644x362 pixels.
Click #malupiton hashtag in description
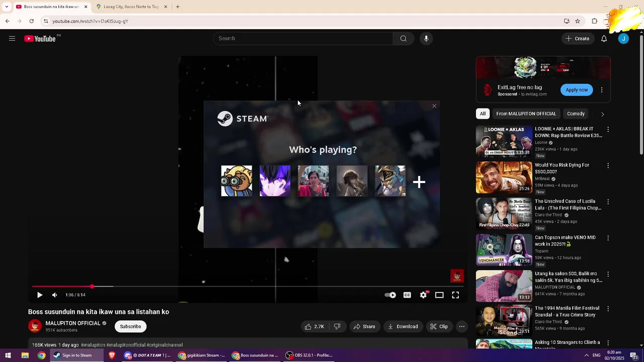click(x=93, y=345)
